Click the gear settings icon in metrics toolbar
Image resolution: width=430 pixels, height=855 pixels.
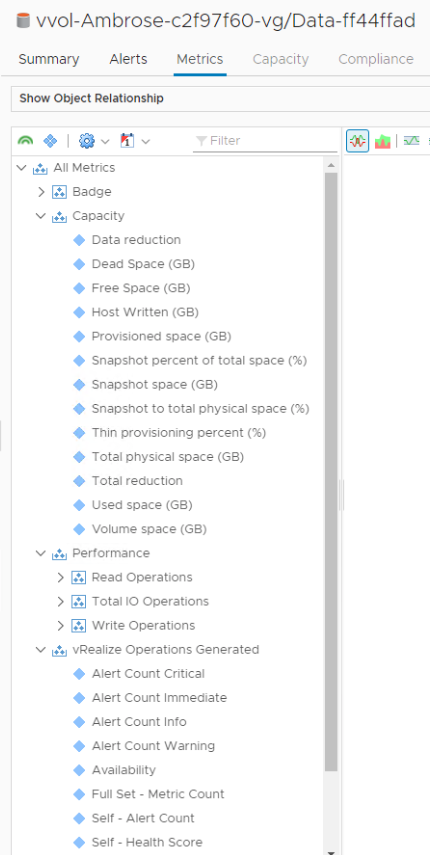87,141
